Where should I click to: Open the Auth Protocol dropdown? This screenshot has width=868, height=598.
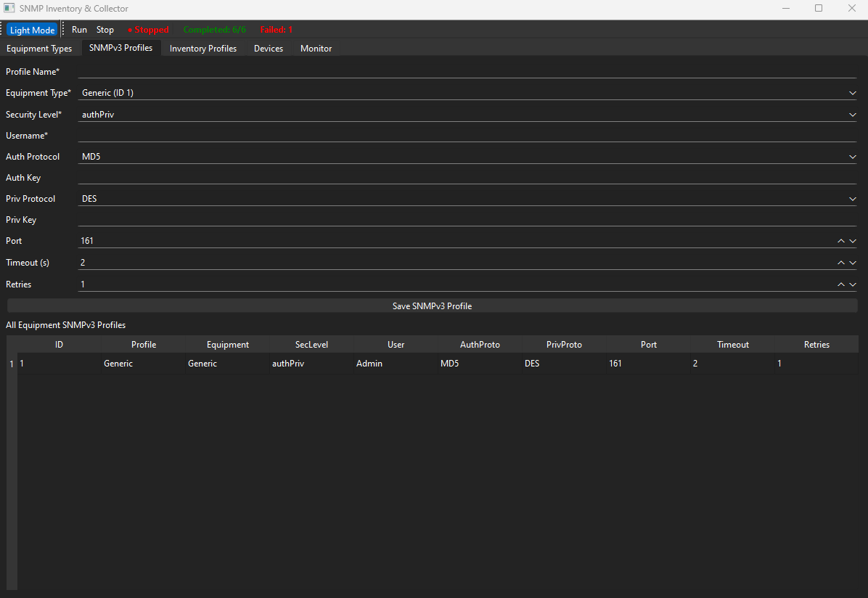[x=852, y=156]
